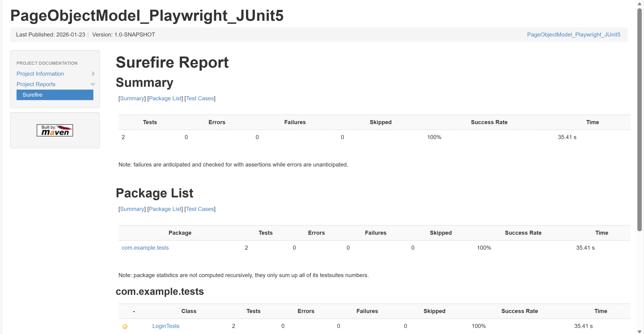The height and width of the screenshot is (334, 644).
Task: Open the Project Information link
Action: coord(40,74)
